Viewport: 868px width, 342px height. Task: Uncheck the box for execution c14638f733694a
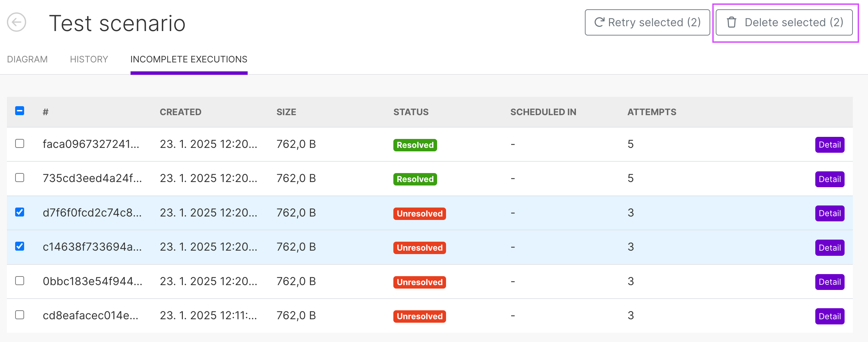20,247
